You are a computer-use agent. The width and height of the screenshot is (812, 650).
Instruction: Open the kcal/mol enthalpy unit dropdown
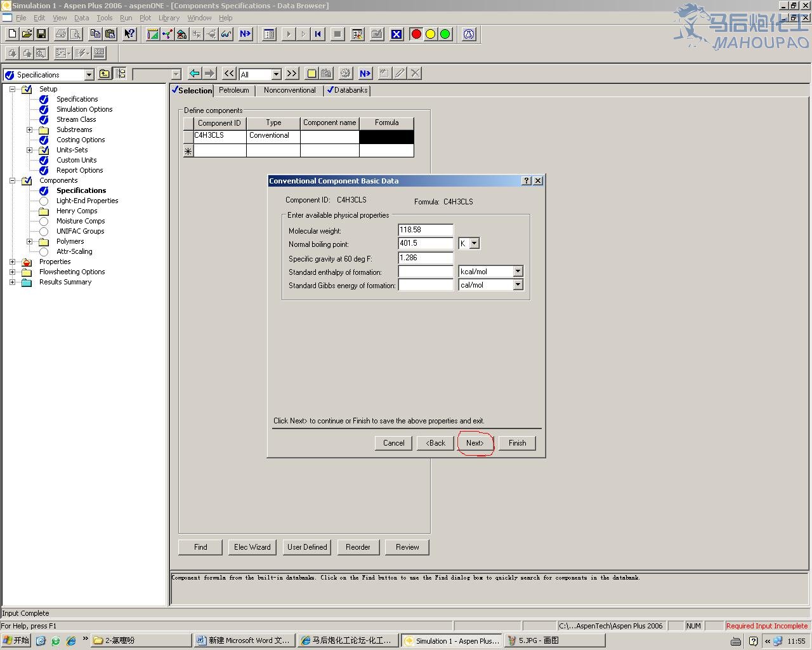point(518,272)
